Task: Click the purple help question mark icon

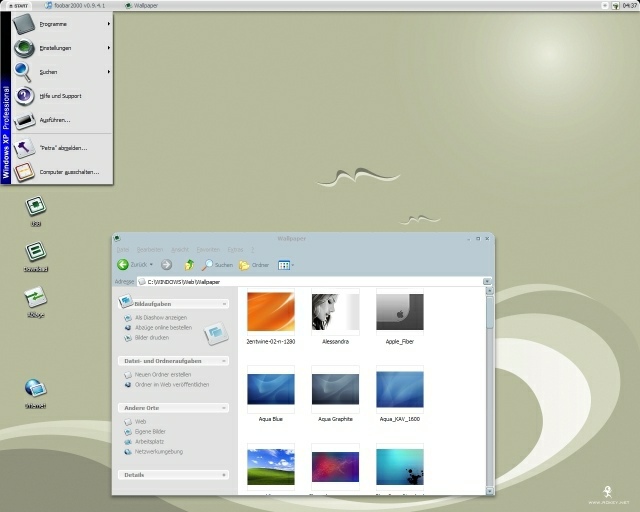Action: pos(24,96)
